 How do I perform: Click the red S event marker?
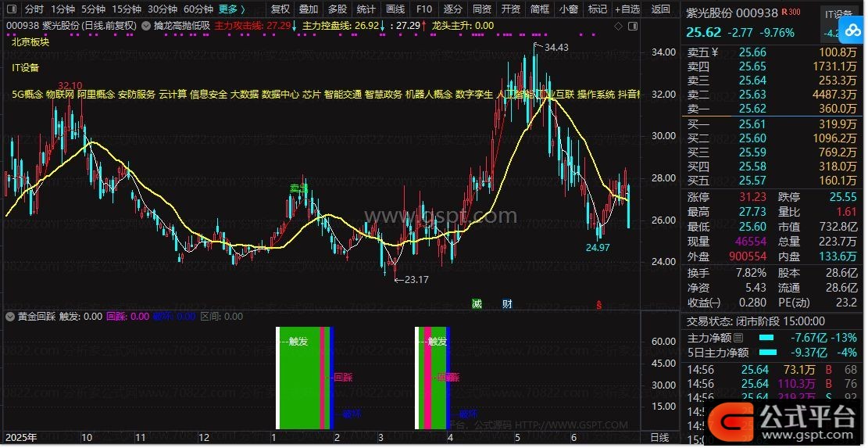click(x=599, y=304)
